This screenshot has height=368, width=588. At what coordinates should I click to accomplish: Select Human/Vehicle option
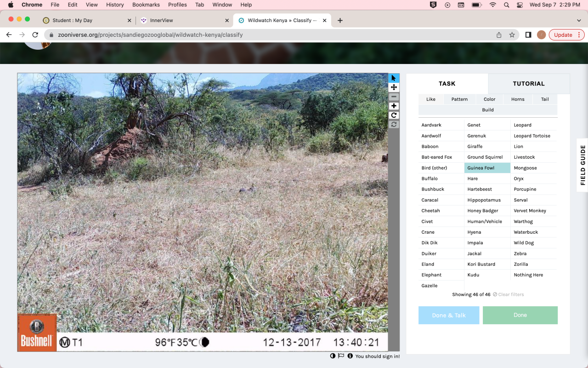pos(487,221)
